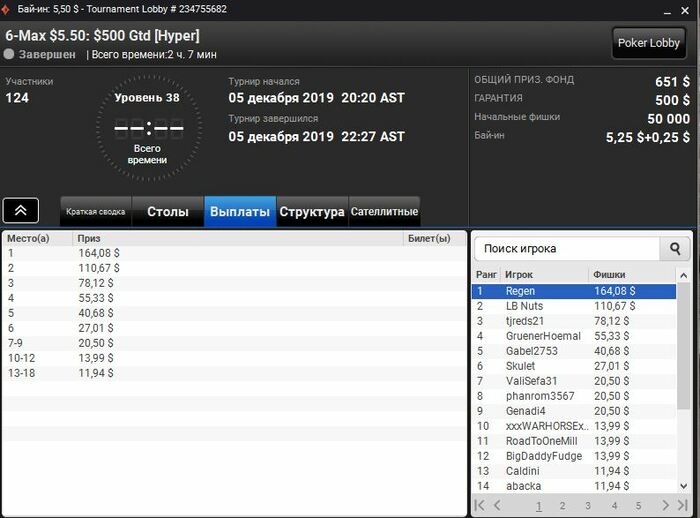Screen dimensions: 700x518
Task: Click the partypoker diamond icon in the title bar
Action: click(x=5, y=9)
